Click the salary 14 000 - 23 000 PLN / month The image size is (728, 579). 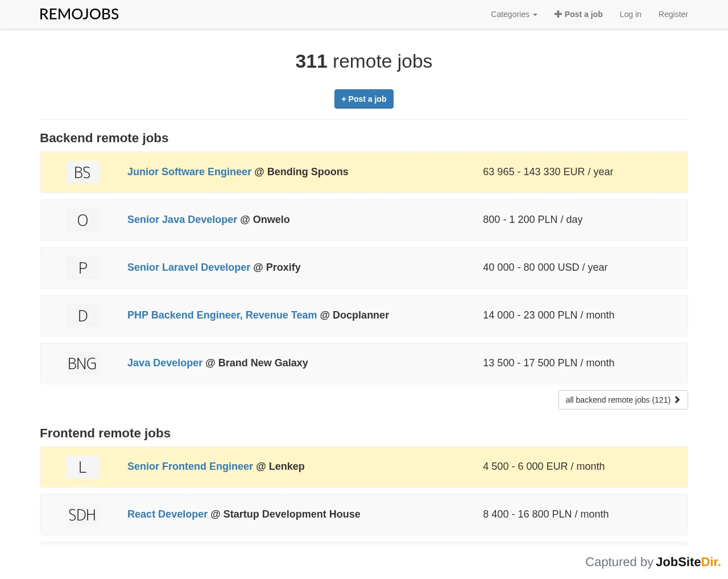click(x=548, y=315)
